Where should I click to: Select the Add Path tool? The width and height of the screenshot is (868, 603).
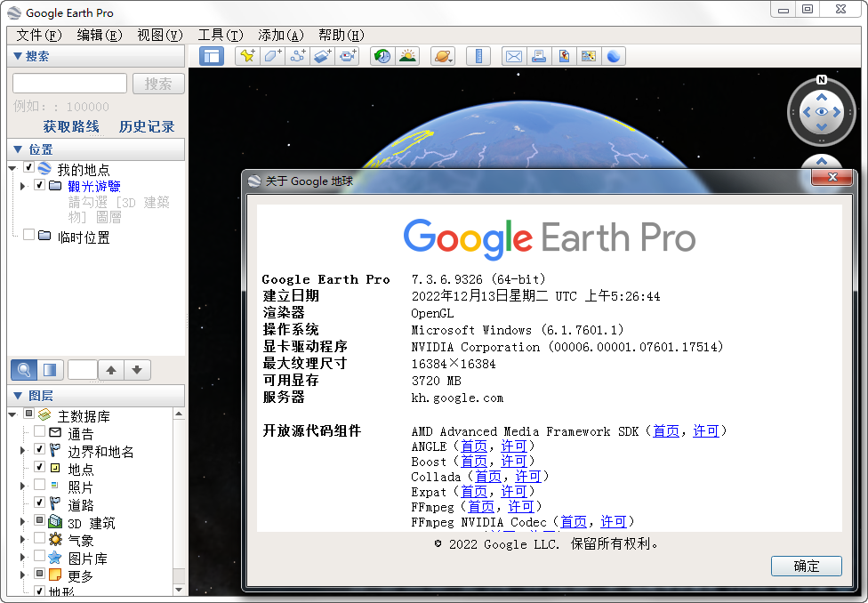point(298,56)
